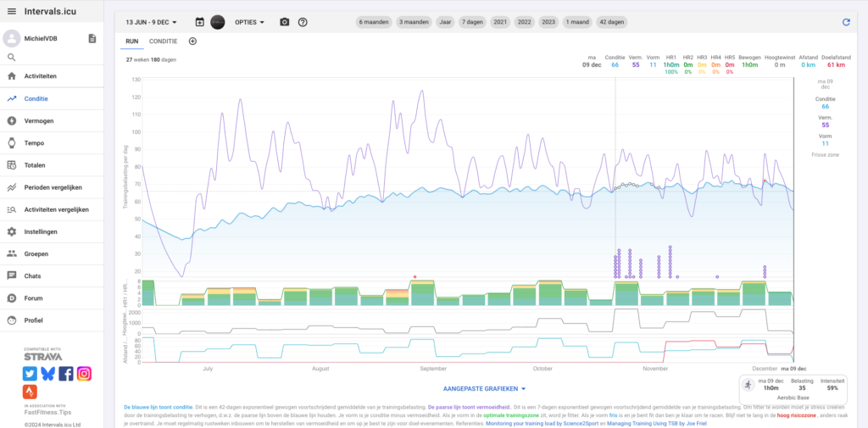Switch to the CONDITIE tab
The image size is (868, 428).
click(x=163, y=41)
